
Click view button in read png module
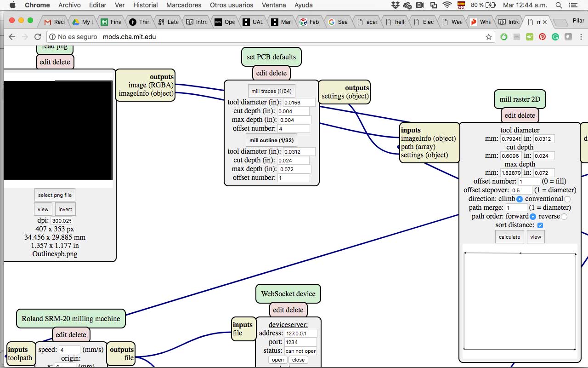coord(43,209)
